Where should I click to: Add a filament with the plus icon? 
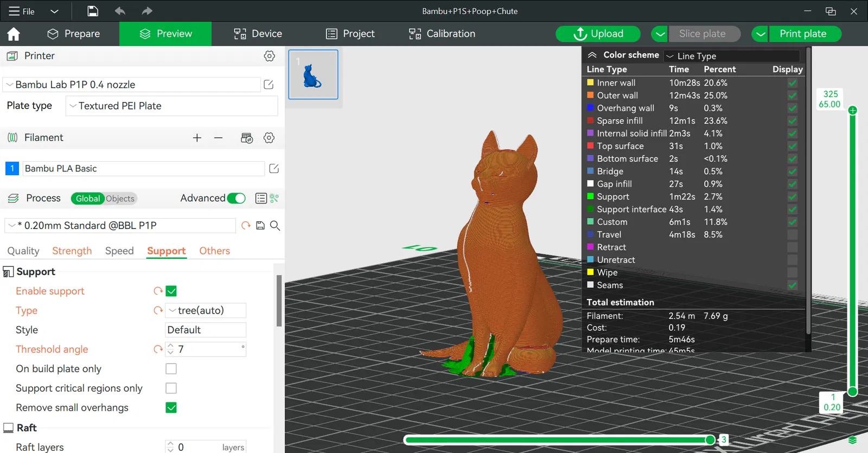(x=197, y=138)
